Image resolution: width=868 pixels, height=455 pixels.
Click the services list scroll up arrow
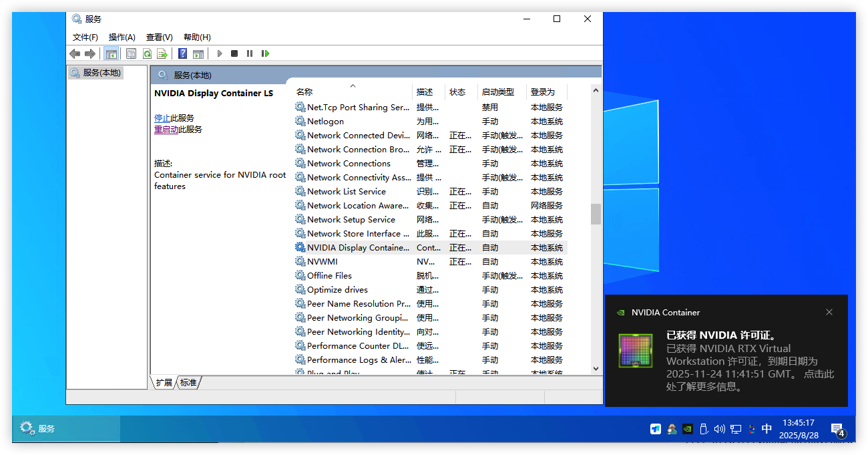point(596,90)
